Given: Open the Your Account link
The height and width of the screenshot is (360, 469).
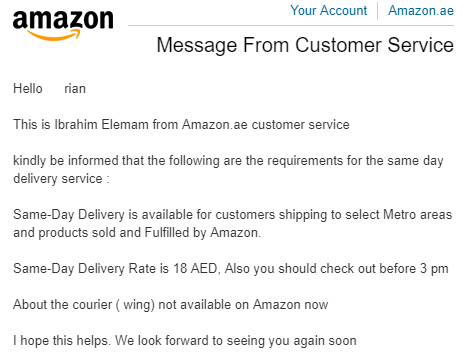Looking at the screenshot, I should point(328,10).
